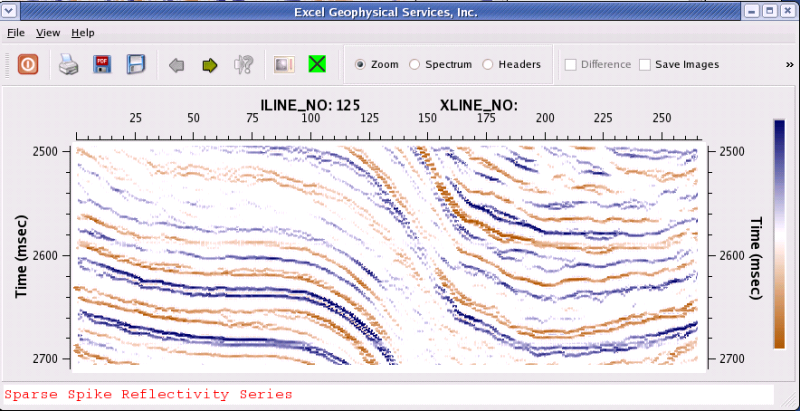Viewport: 800px width, 411px height.
Task: Maximize the Excel Geophysical Services window
Action: coord(770,11)
